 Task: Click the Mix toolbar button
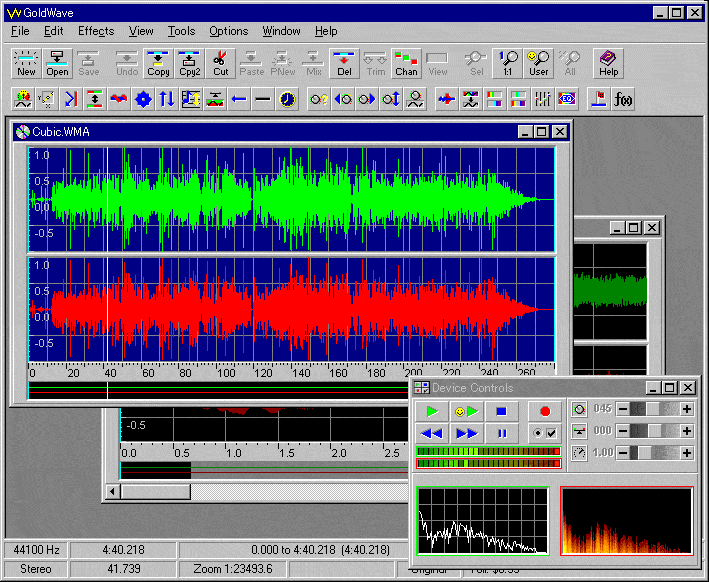pyautogui.click(x=313, y=63)
